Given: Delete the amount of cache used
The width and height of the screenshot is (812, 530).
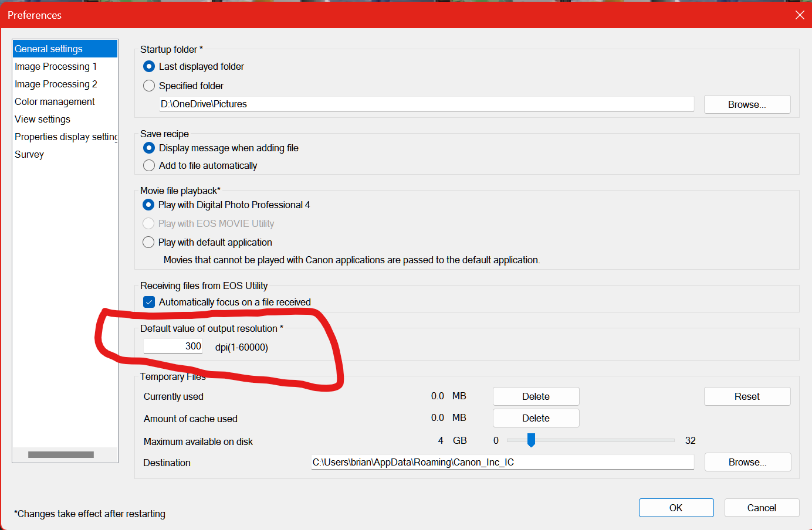Looking at the screenshot, I should pyautogui.click(x=536, y=419).
